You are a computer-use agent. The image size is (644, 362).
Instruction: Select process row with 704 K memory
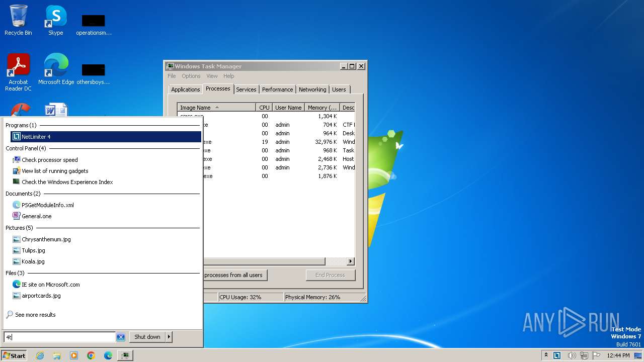pyautogui.click(x=279, y=125)
